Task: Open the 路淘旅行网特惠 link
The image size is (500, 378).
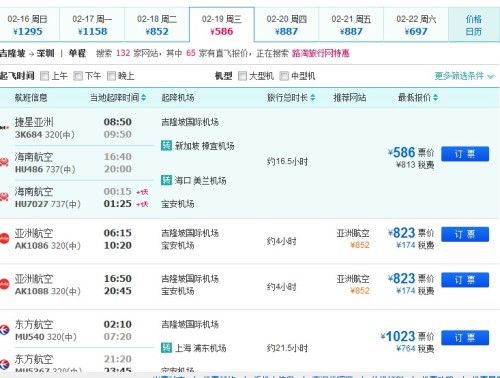Action: [321, 53]
